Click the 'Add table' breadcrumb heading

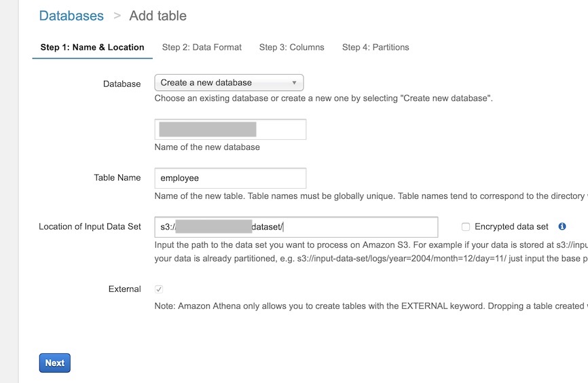[158, 16]
